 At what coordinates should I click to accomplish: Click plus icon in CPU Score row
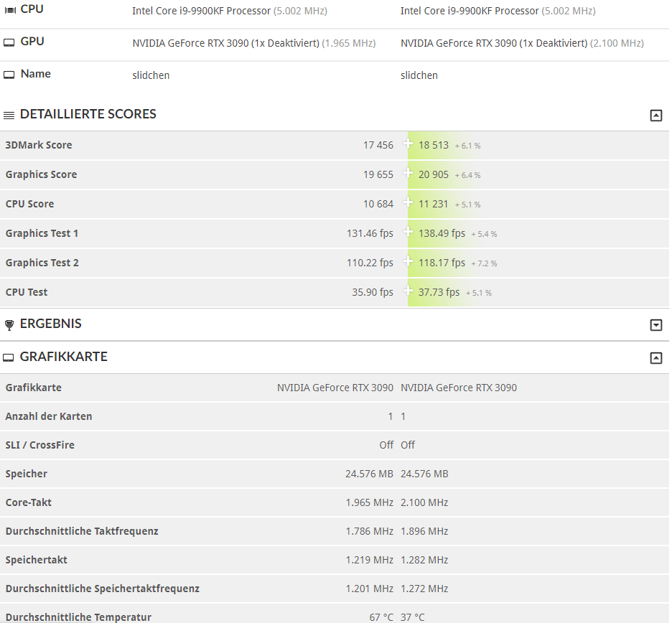(x=408, y=202)
